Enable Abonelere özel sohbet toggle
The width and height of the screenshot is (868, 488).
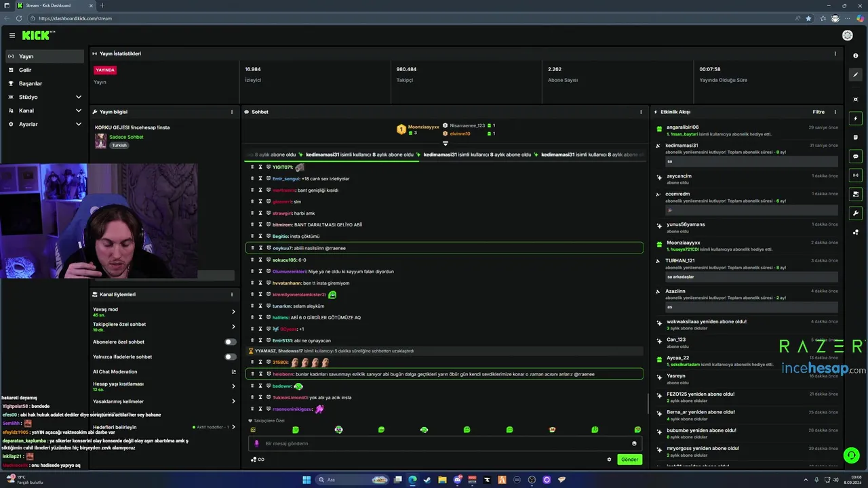[x=231, y=342]
